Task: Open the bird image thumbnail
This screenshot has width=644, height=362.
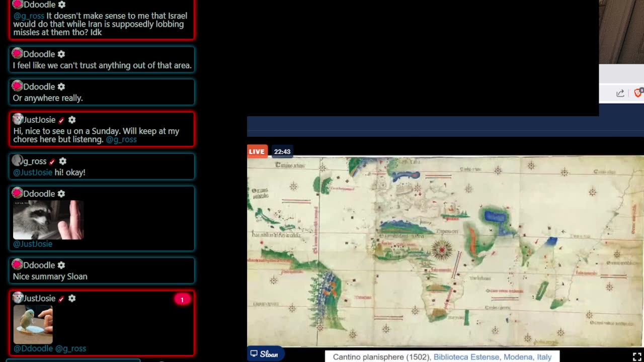Action: 33,324
